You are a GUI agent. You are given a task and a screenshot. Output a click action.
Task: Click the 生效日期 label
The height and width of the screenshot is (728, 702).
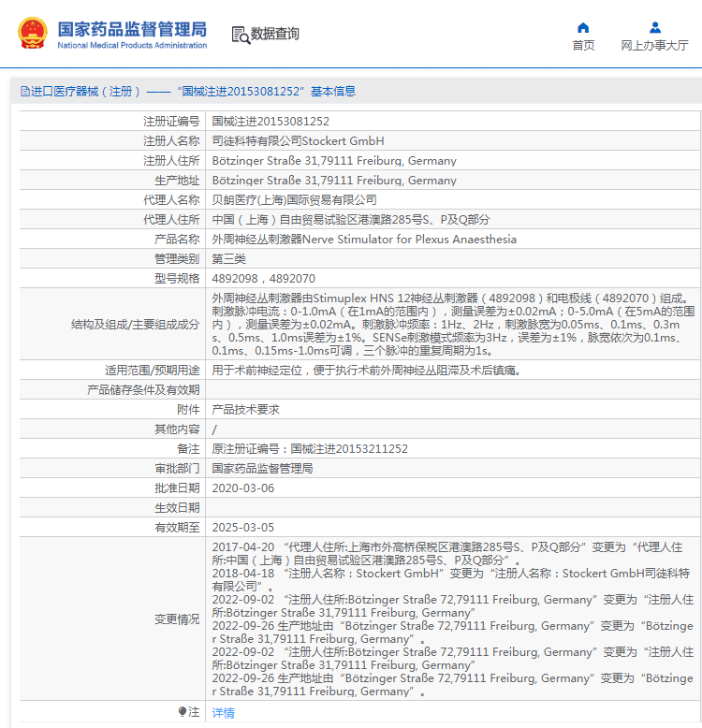coord(177,508)
